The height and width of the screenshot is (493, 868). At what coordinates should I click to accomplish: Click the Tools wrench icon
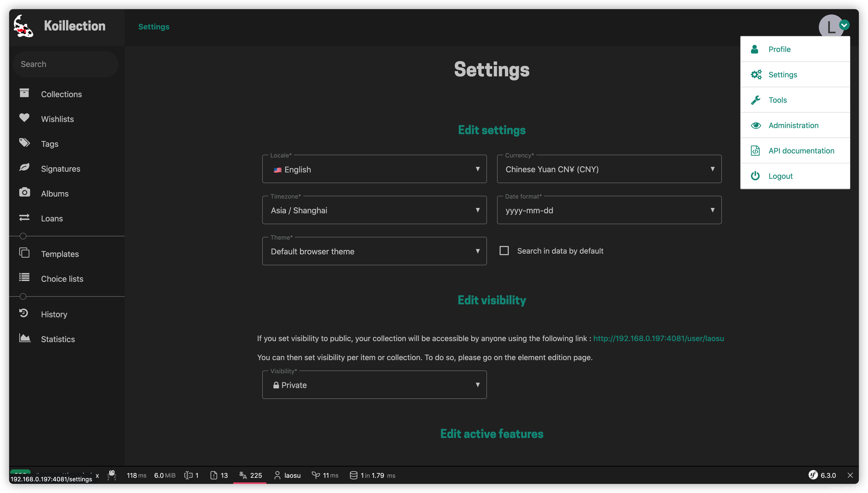(x=755, y=100)
